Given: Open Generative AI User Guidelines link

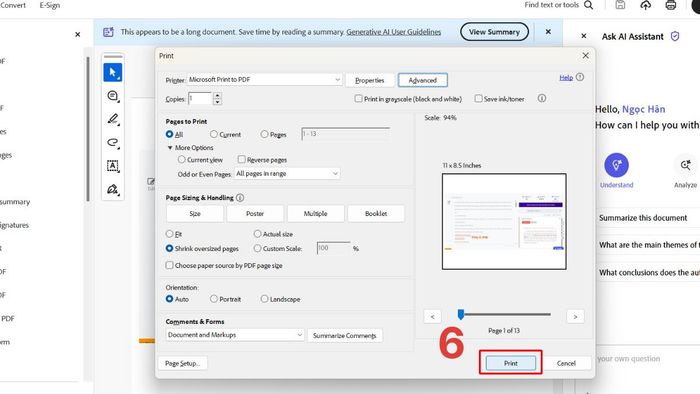Looking at the screenshot, I should click(393, 32).
